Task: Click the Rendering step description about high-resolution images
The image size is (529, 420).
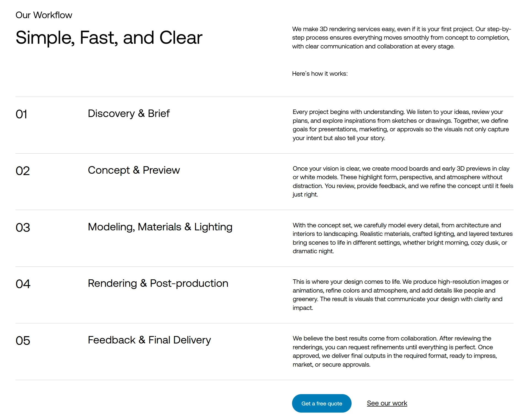Action: point(401,295)
